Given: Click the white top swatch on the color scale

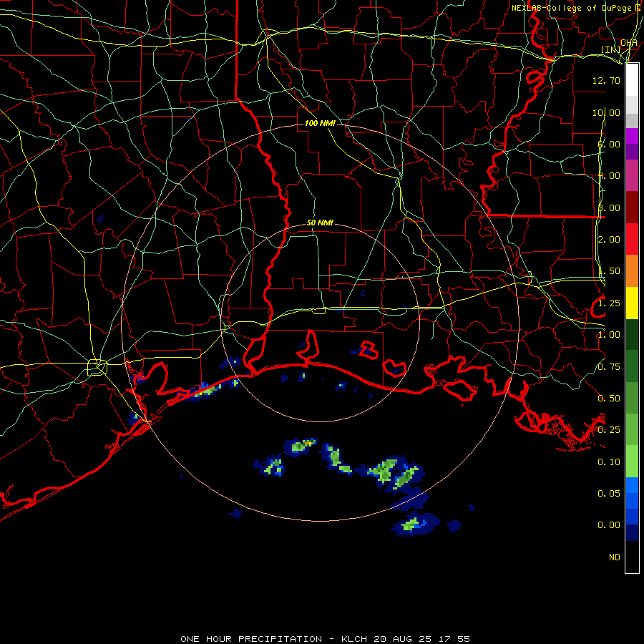Looking at the screenshot, I should (x=632, y=80).
